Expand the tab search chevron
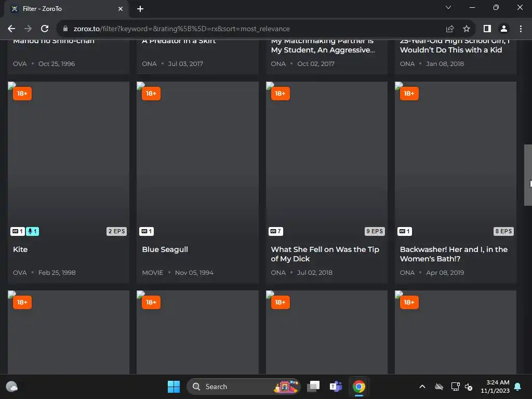This screenshot has width=532, height=399. (448, 7)
